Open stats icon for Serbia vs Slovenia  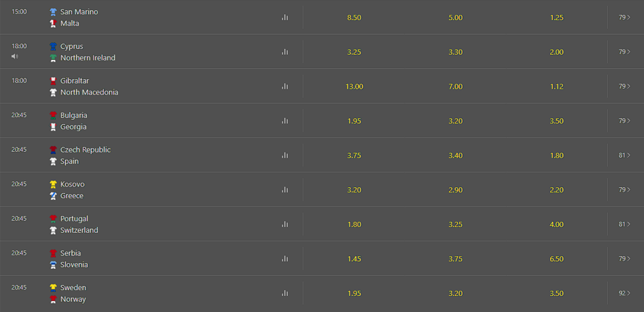pos(285,259)
